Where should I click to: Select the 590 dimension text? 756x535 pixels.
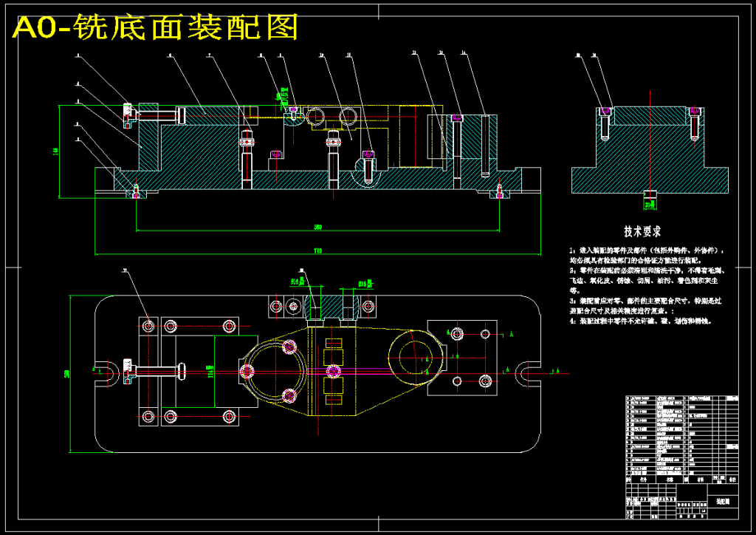pos(318,227)
